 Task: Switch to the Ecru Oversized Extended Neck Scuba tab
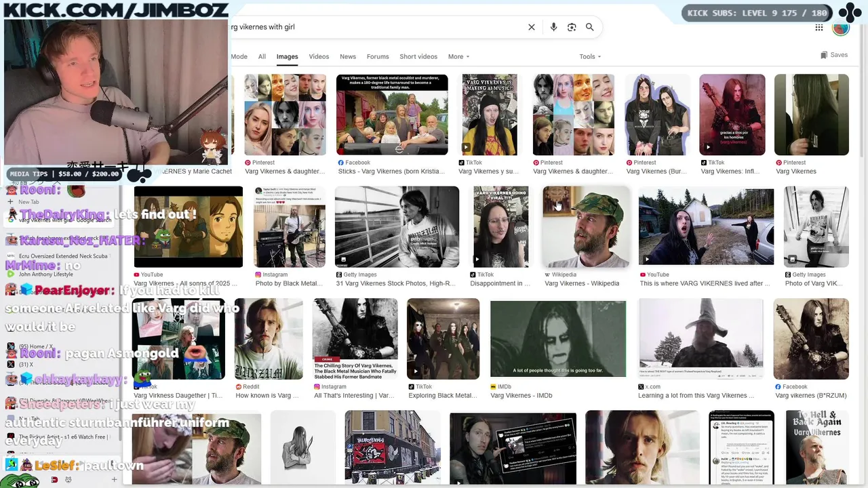pyautogui.click(x=61, y=256)
